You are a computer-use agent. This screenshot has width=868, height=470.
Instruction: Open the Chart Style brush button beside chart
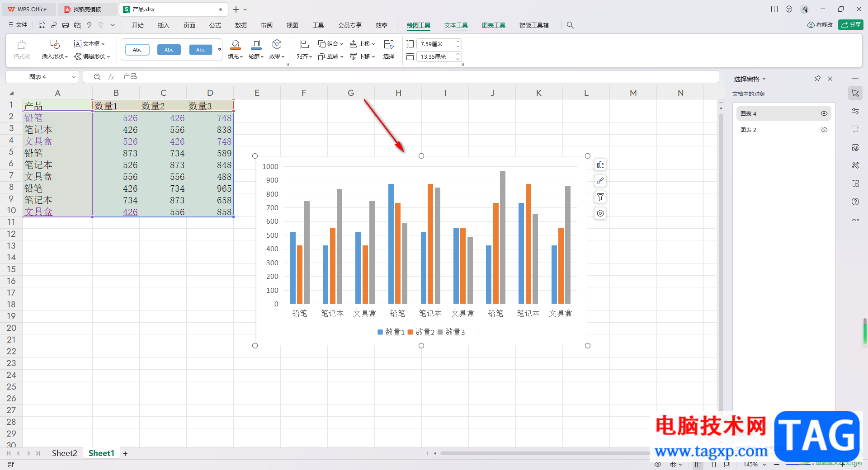[600, 181]
